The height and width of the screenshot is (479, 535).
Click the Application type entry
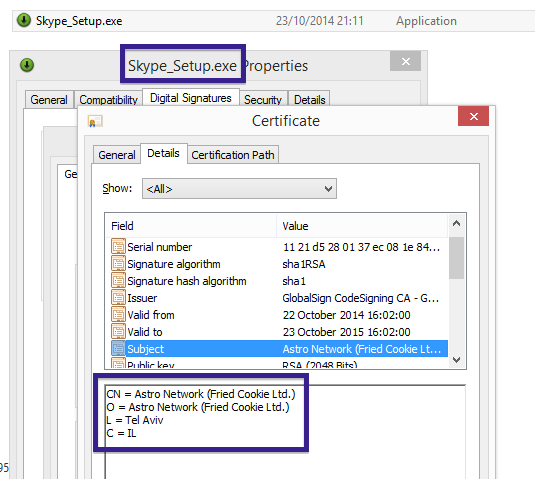[x=426, y=21]
